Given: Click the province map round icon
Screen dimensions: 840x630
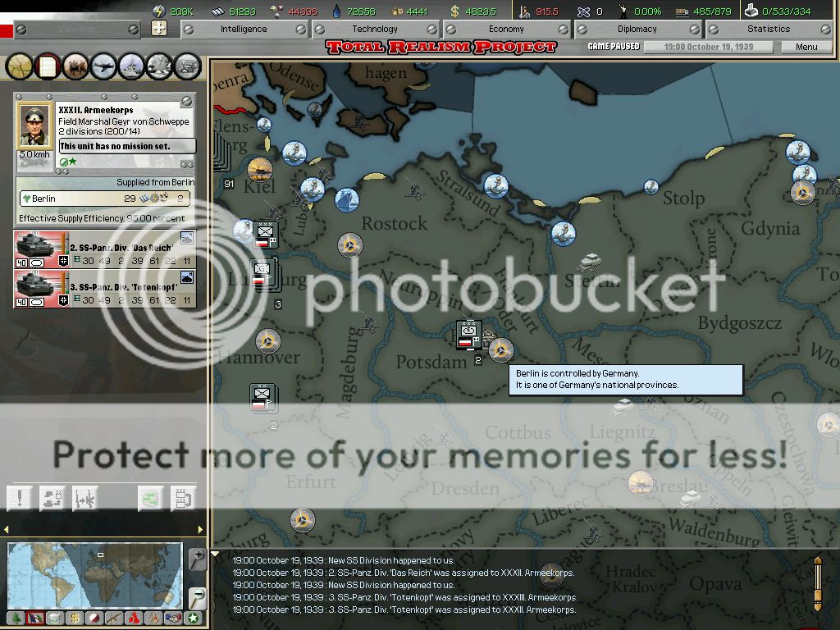Looking at the screenshot, I should 20,66.
